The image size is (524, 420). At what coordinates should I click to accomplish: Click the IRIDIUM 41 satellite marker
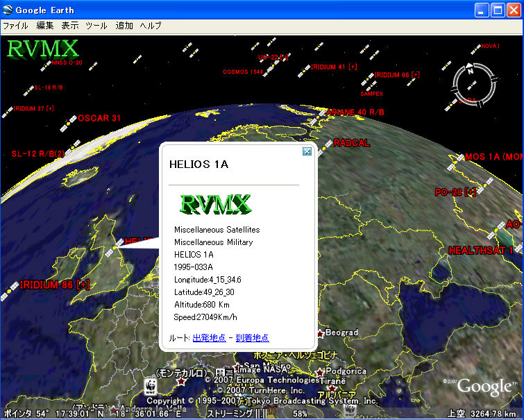tap(305, 71)
